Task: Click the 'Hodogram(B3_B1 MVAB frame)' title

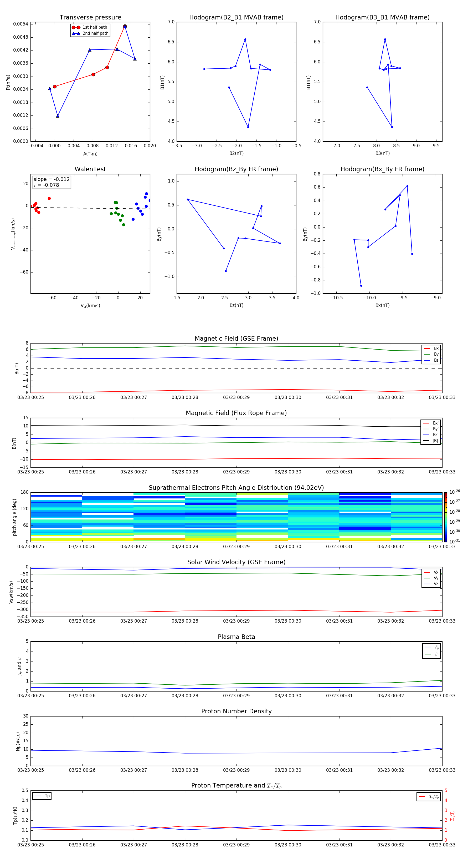Action: (x=382, y=18)
